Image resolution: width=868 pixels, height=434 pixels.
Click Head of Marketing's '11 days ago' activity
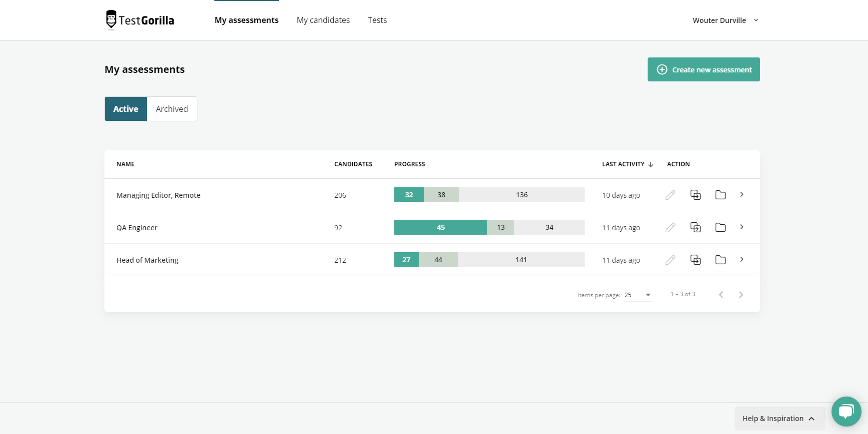pyautogui.click(x=621, y=260)
